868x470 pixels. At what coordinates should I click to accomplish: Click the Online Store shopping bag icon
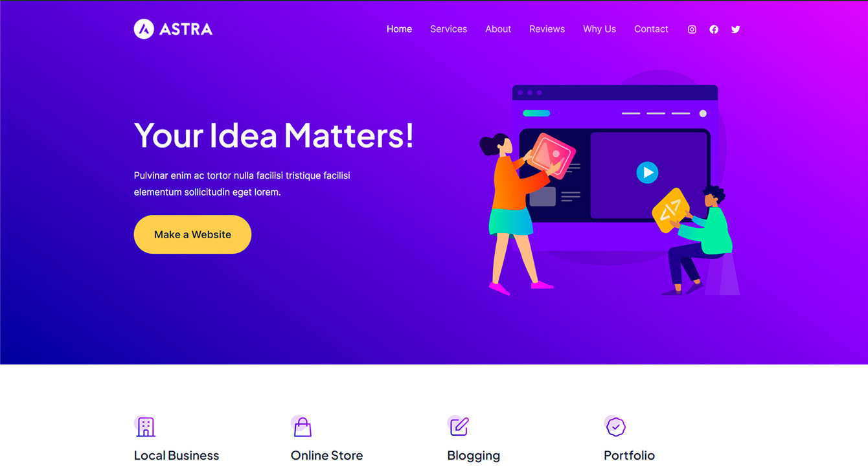coord(303,427)
